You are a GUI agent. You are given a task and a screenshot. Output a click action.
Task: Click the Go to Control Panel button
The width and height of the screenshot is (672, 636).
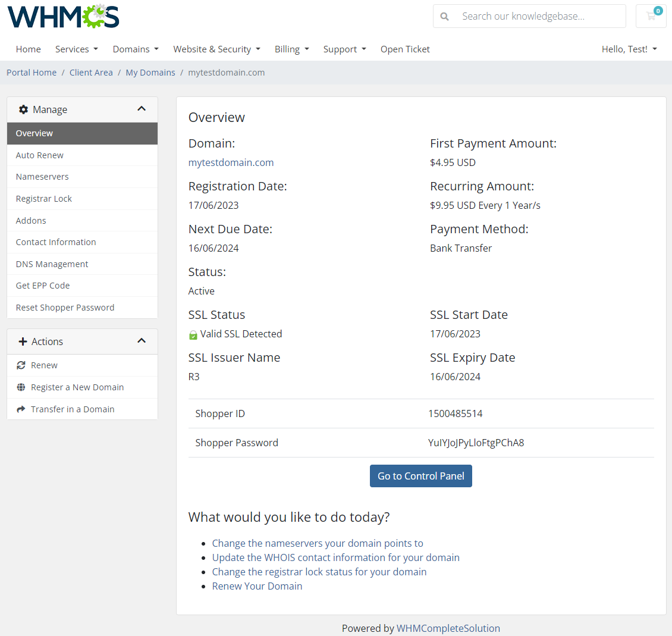click(420, 476)
